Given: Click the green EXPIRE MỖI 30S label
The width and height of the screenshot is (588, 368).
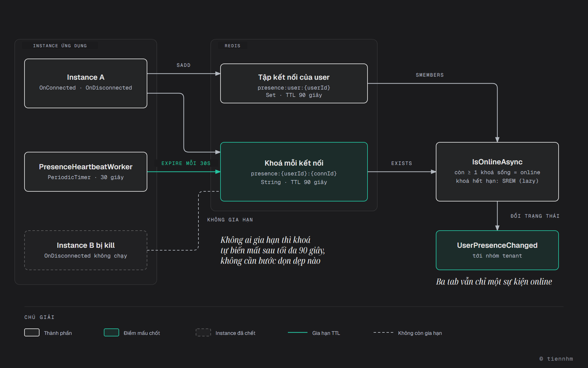Looking at the screenshot, I should click(186, 163).
